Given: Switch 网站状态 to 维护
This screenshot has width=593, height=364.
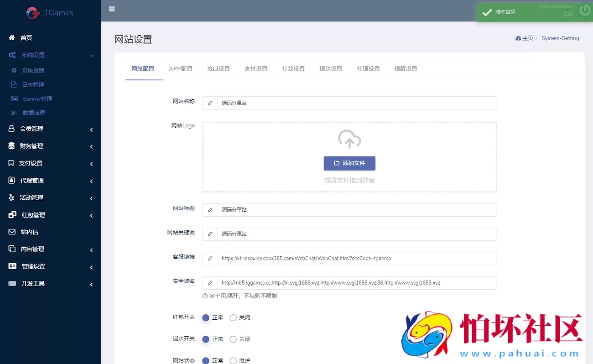Looking at the screenshot, I should point(233,360).
